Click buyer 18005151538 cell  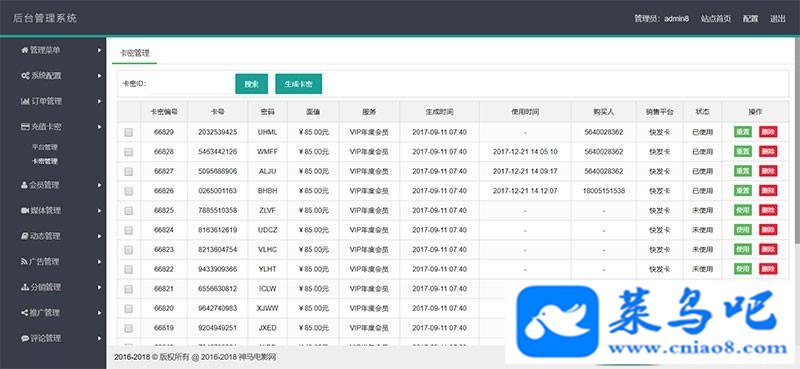coord(604,191)
